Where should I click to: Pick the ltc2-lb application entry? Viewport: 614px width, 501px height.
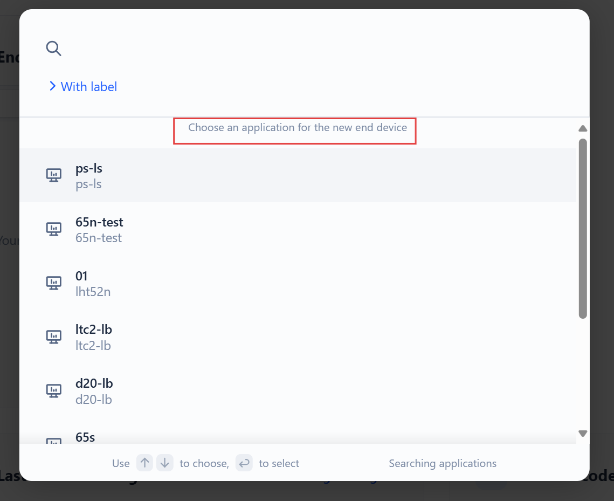coord(298,337)
